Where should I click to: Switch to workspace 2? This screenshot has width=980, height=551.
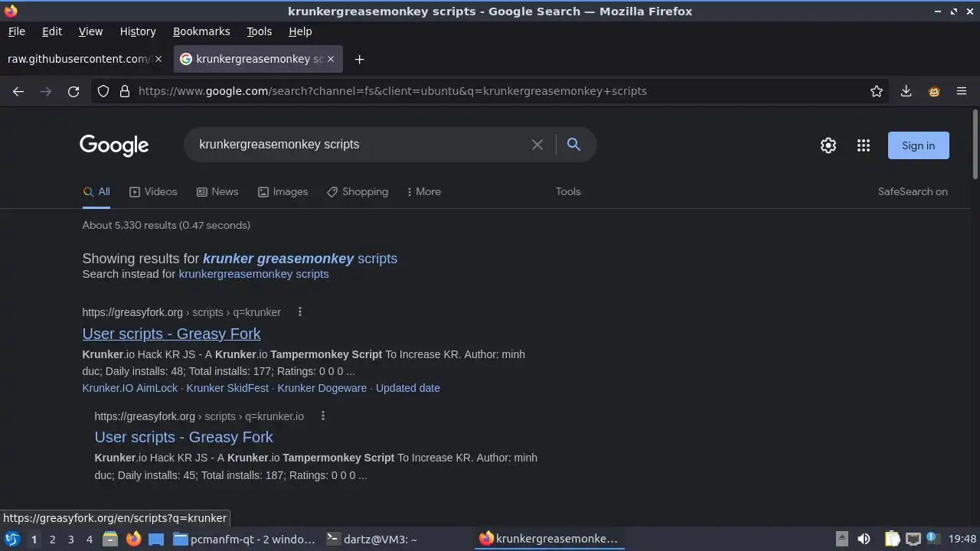click(52, 539)
